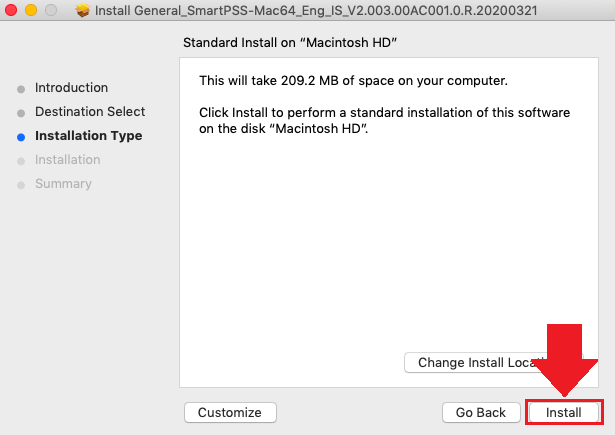
Task: Click Change Install Location button
Action: pyautogui.click(x=474, y=362)
